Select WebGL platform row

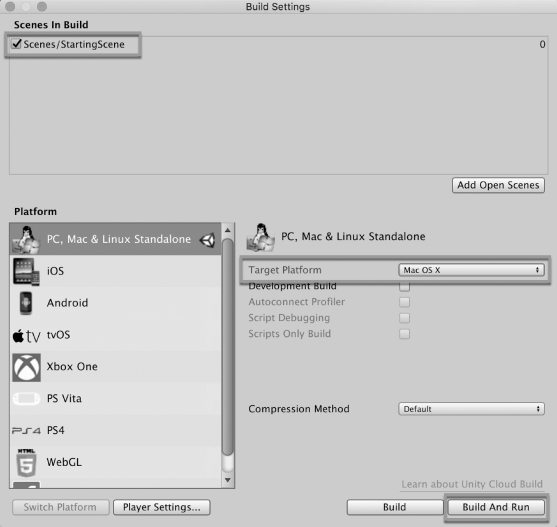[x=115, y=462]
